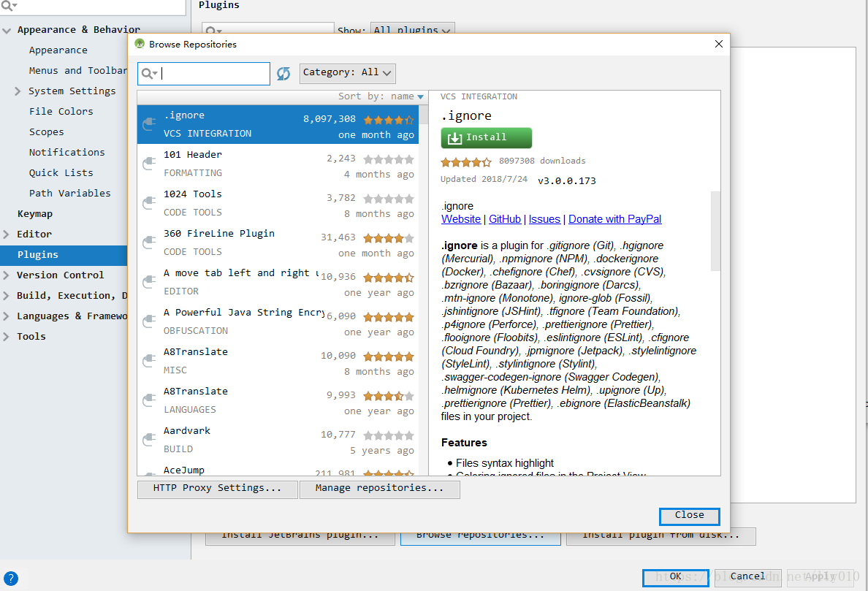Click the plug icon beside 1024 Tools
Image resolution: width=868 pixels, height=591 pixels.
(149, 204)
